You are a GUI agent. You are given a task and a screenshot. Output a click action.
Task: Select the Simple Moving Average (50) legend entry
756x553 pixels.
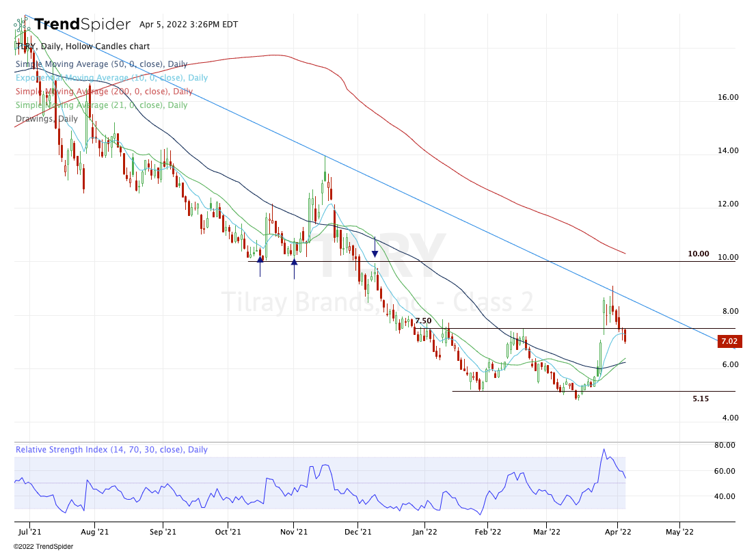[101, 64]
